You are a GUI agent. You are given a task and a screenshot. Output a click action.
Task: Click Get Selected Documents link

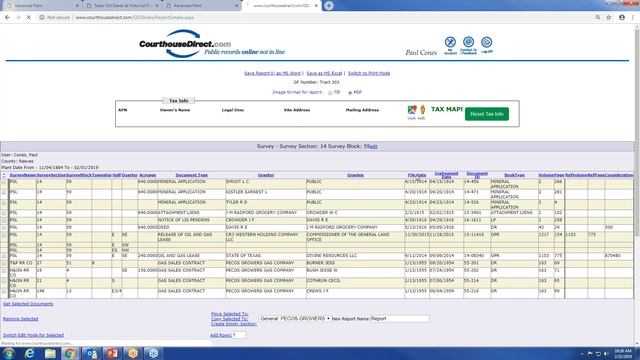click(x=28, y=304)
